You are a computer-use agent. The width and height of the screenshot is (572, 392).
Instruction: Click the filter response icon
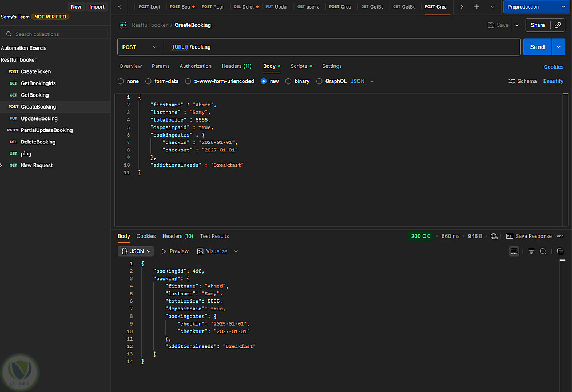click(x=531, y=251)
